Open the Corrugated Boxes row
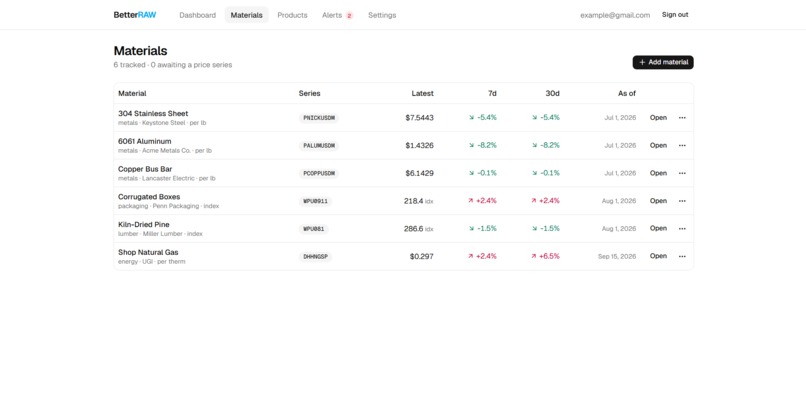806x415 pixels. (658, 201)
